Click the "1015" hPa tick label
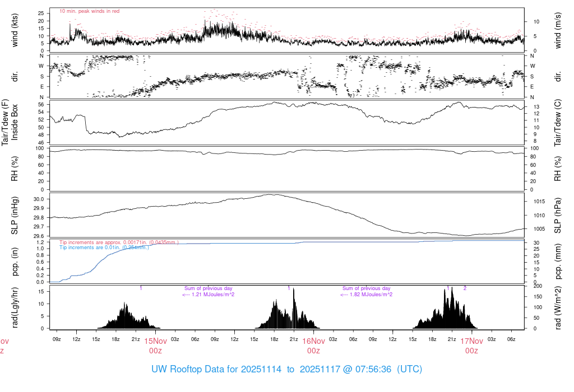The image size is (574, 392). pyautogui.click(x=539, y=202)
